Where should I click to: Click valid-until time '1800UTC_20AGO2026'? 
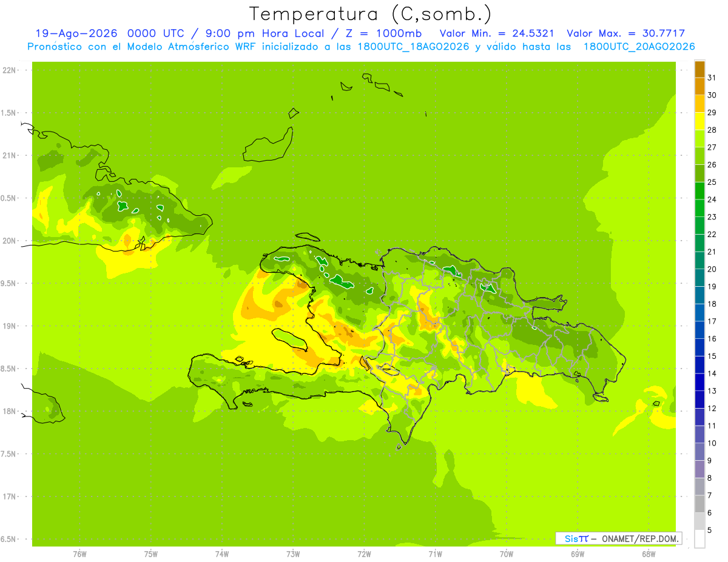click(639, 47)
